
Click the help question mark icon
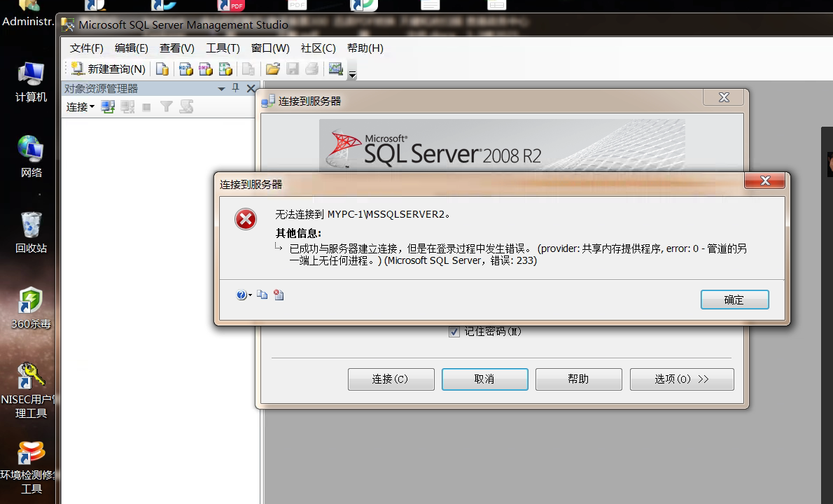coord(241,295)
